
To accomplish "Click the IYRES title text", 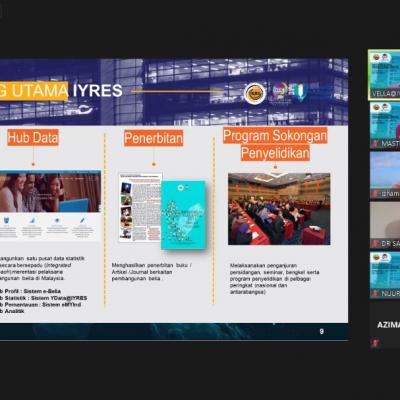I will tap(98, 91).
